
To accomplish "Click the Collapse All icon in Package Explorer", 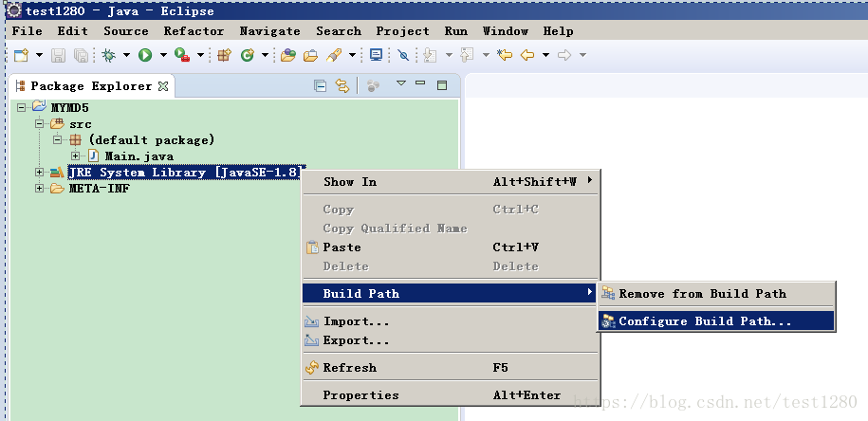I will [x=320, y=85].
